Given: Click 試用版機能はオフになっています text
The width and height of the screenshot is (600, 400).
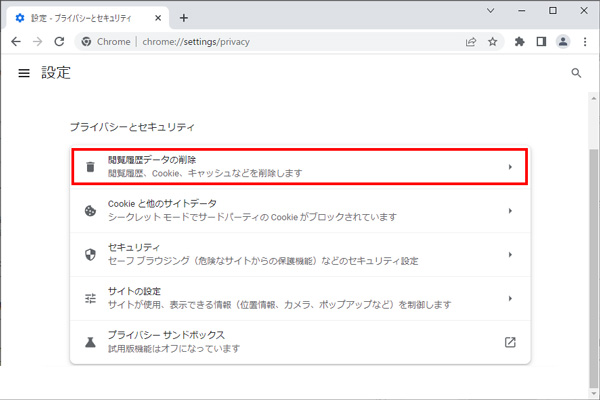Looking at the screenshot, I should 174,349.
